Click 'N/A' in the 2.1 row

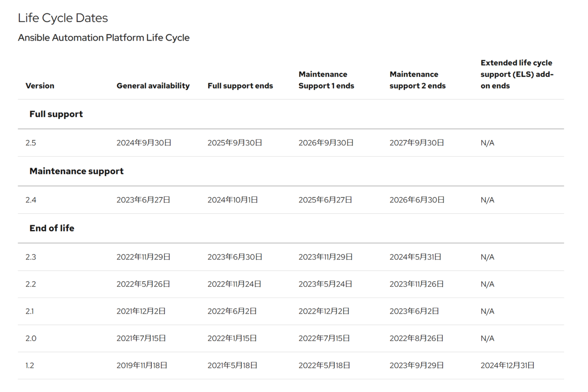click(x=488, y=311)
